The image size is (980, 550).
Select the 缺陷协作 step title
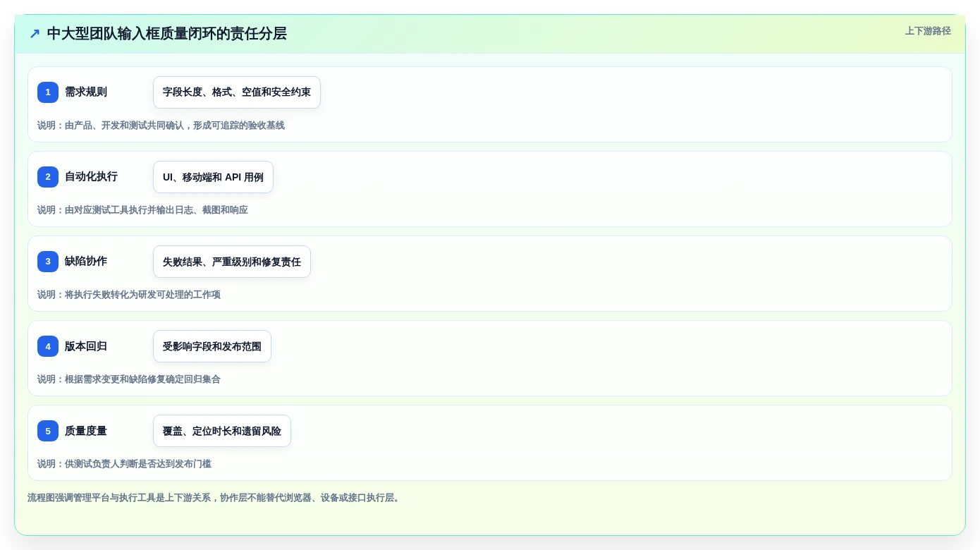click(x=86, y=262)
